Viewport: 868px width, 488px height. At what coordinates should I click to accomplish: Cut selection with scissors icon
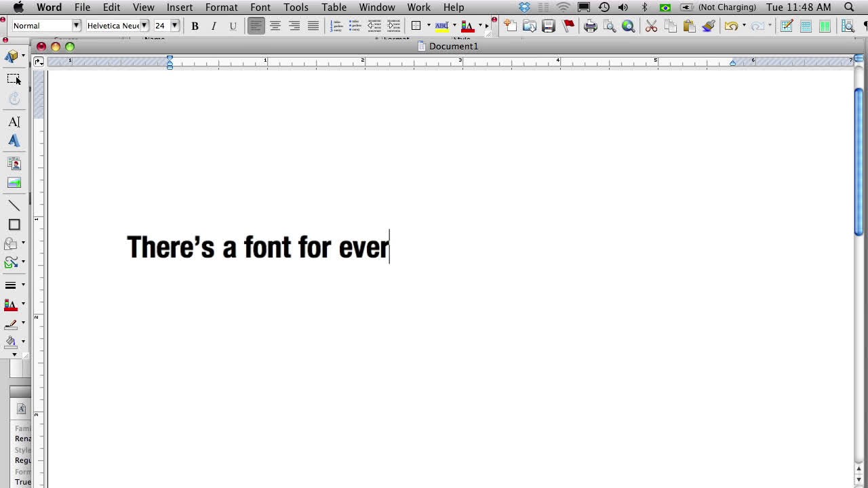click(x=651, y=26)
